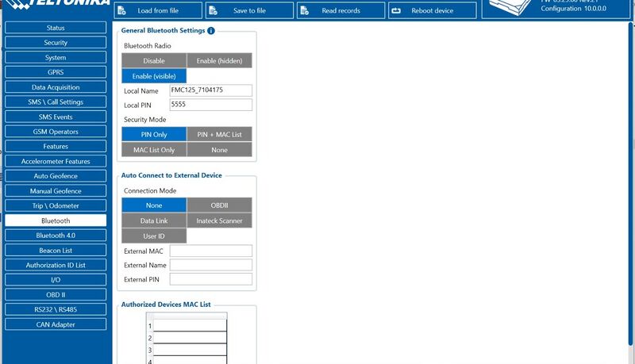Open SMS \ Call Settings
Image resolution: width=635 pixels, height=364 pixels.
click(56, 102)
